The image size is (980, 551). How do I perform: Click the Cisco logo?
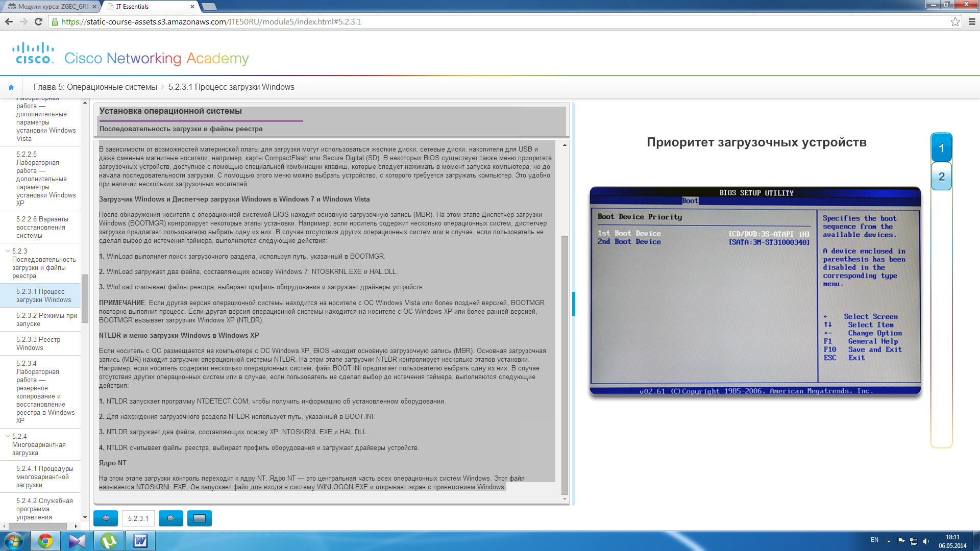[33, 53]
